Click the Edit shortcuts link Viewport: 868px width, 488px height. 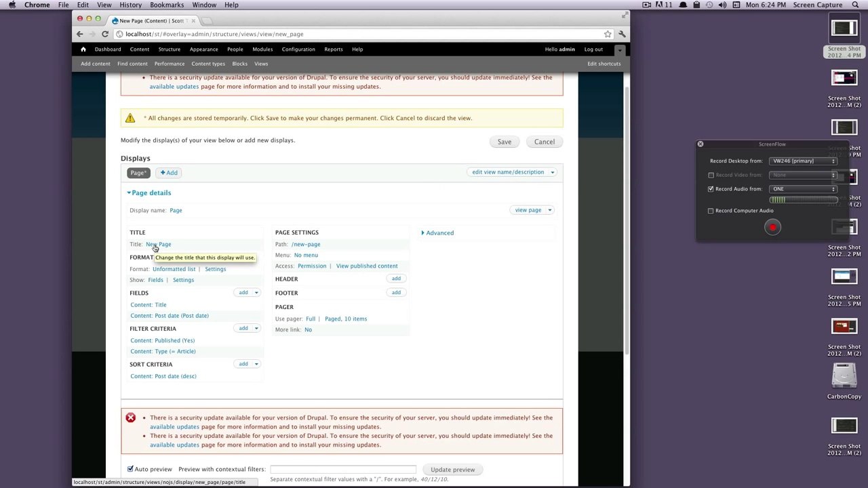(x=604, y=64)
